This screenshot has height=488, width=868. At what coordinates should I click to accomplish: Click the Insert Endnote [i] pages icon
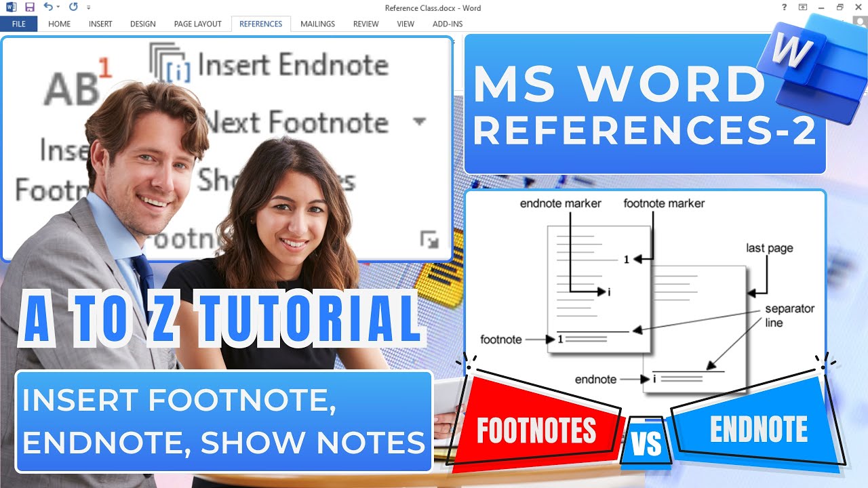[170, 63]
